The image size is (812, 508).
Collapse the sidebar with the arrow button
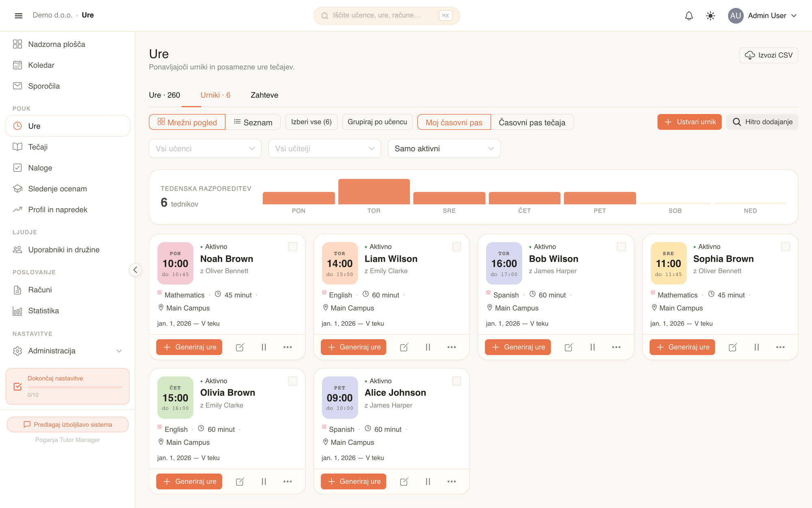coord(135,270)
